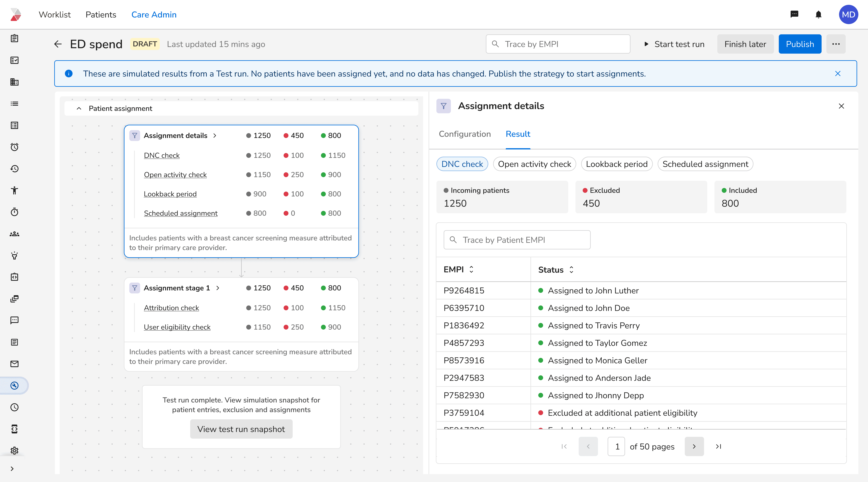Screen dimensions: 868x482
Task: Open the people group sidebar icon
Action: click(14, 234)
